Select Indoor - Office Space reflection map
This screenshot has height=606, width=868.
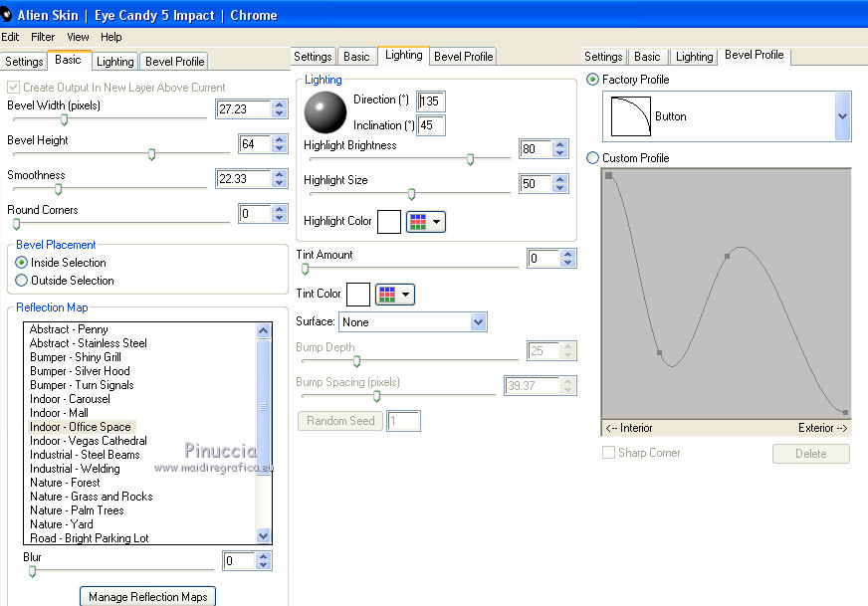pos(82,427)
